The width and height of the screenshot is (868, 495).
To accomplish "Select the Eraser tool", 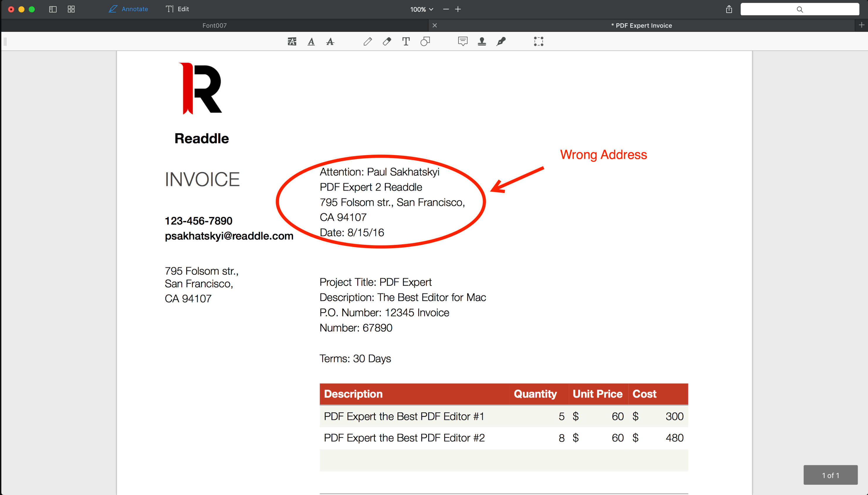I will 387,41.
